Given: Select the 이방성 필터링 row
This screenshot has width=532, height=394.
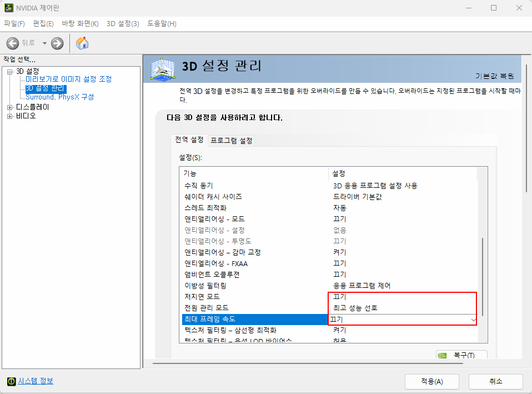Looking at the screenshot, I should coord(329,286).
